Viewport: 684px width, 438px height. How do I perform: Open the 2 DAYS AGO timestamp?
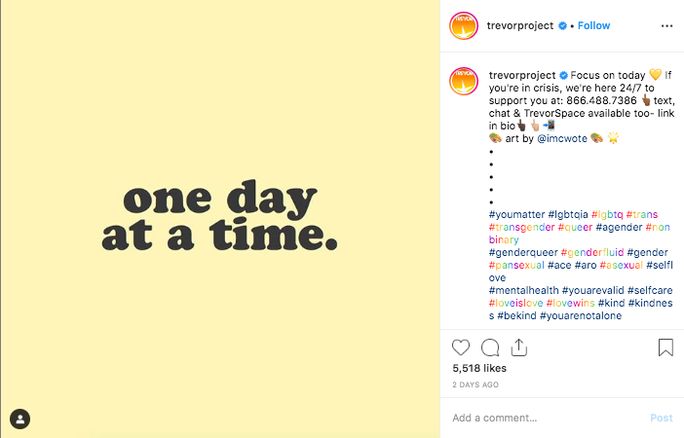click(x=475, y=385)
